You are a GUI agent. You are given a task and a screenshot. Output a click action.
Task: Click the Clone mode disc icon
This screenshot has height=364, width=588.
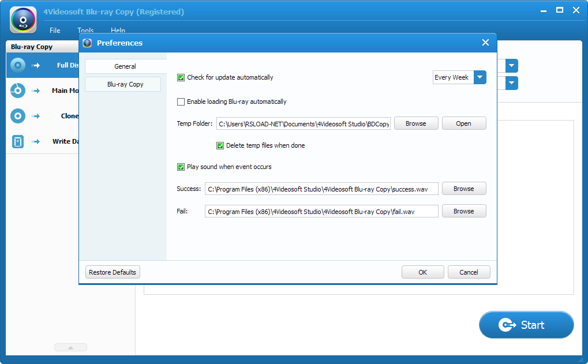tap(18, 116)
